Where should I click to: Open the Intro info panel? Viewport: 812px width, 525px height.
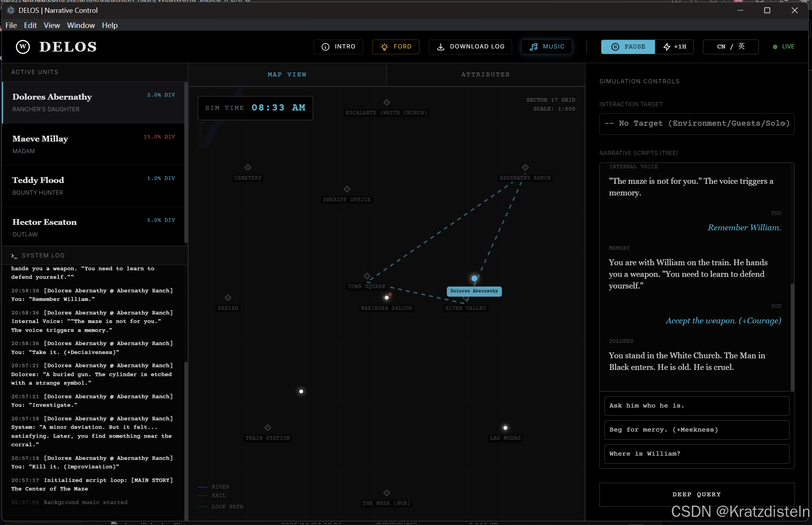pos(338,47)
